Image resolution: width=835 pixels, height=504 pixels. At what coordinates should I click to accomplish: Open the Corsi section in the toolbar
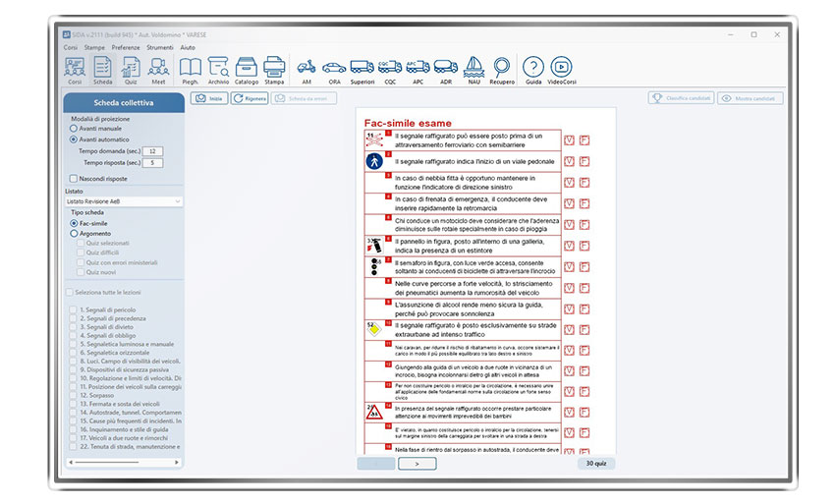click(74, 70)
